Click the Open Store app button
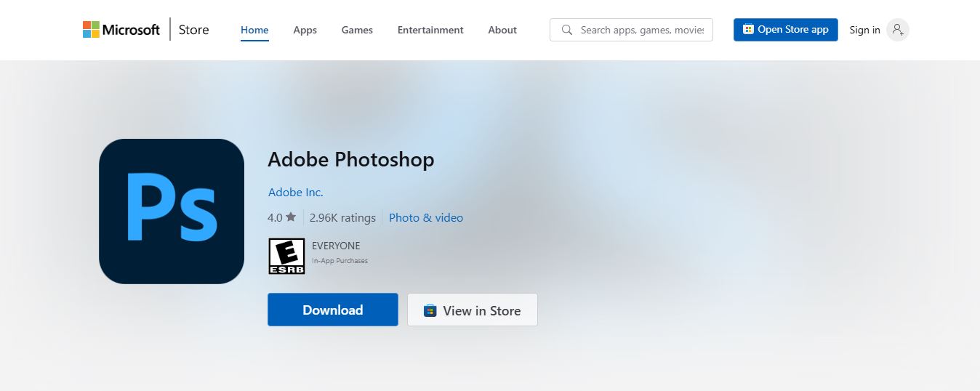This screenshot has width=980, height=391. 785,30
